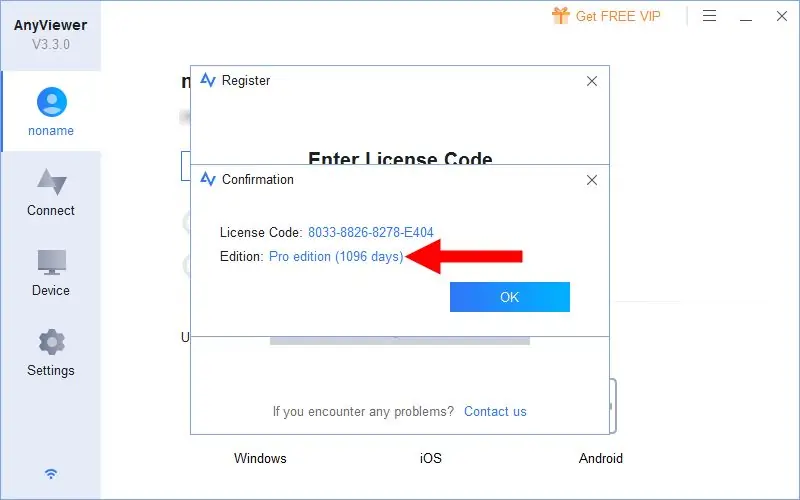Open the Connect section icon
The height and width of the screenshot is (500, 800).
[x=52, y=182]
